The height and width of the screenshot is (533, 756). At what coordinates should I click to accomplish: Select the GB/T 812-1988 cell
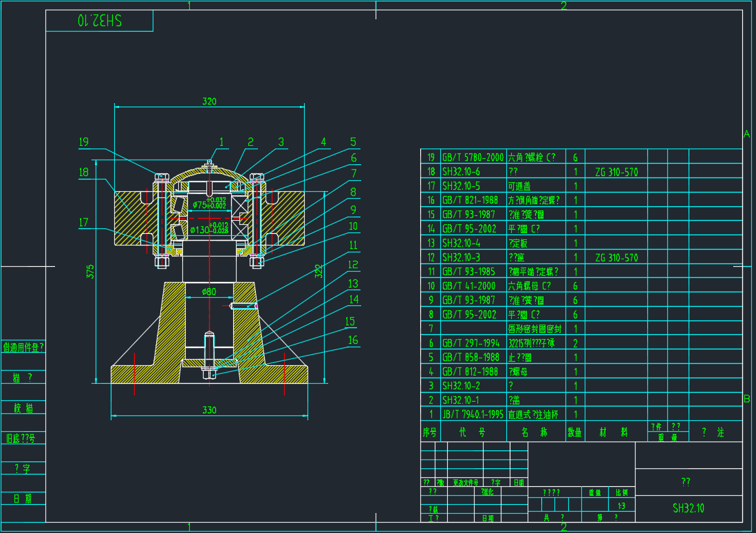(x=470, y=371)
